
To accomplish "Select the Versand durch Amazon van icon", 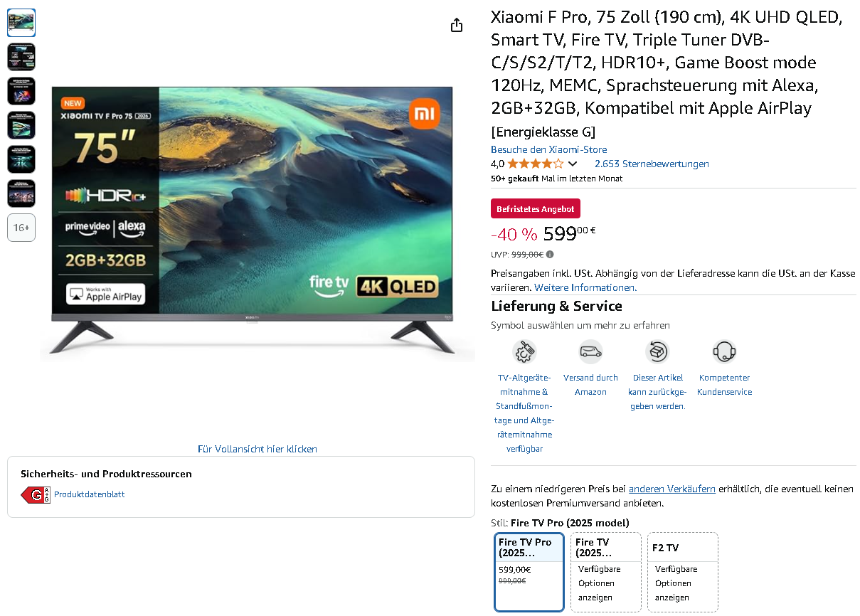I will click(590, 351).
